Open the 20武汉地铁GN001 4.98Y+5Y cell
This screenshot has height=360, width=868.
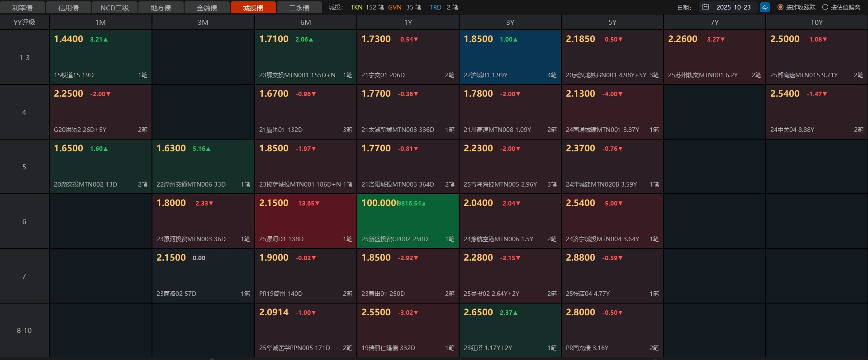pyautogui.click(x=612, y=57)
